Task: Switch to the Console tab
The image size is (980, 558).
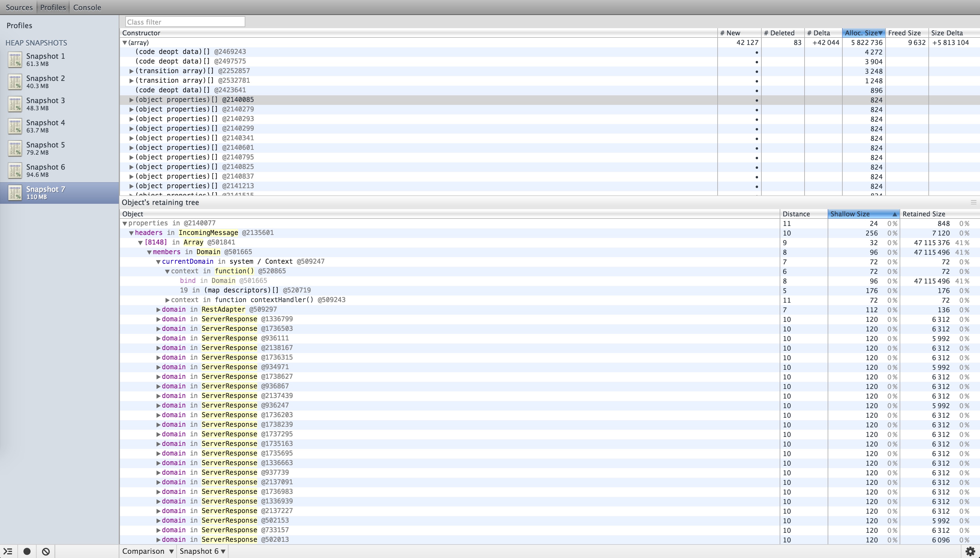Action: tap(87, 7)
